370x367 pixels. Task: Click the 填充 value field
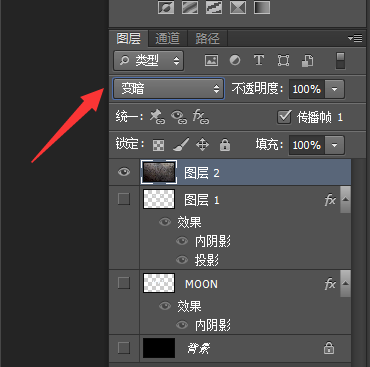[307, 145]
